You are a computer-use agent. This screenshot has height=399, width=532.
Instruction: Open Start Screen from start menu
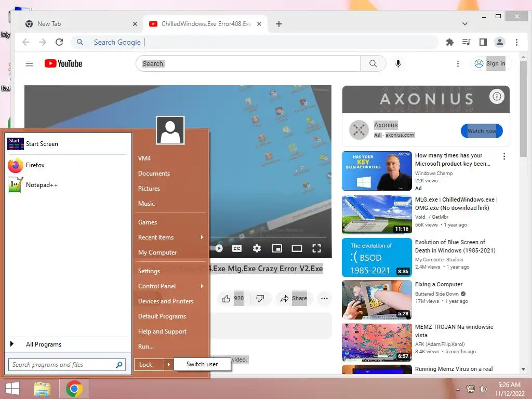(x=67, y=144)
